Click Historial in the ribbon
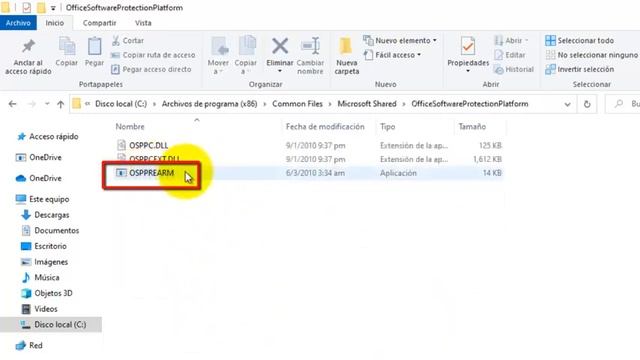This screenshot has height=360, width=640. 514,69
